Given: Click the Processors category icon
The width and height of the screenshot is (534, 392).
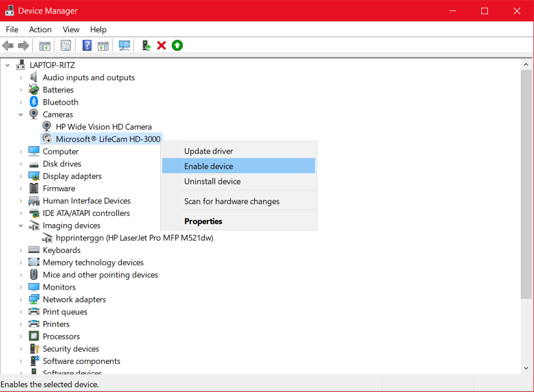Looking at the screenshot, I should [33, 336].
